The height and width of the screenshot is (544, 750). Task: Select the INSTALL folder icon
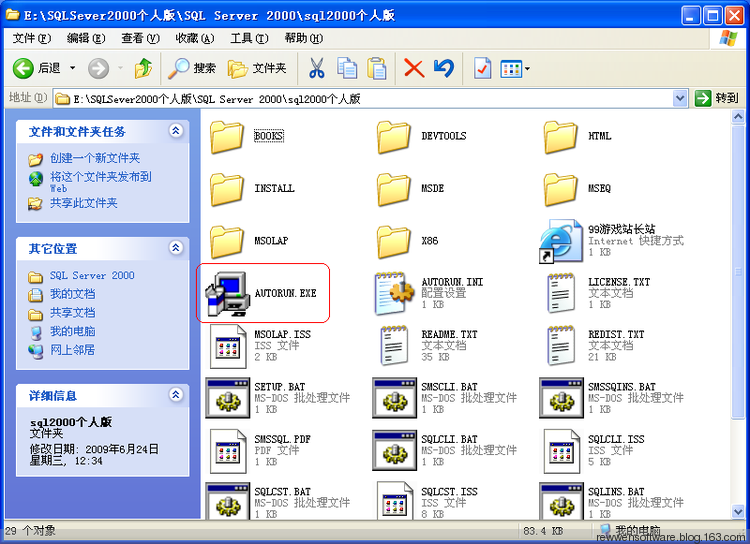[x=227, y=189]
